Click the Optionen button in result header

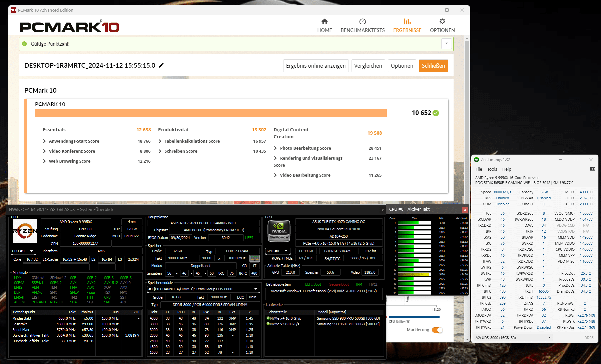tap(402, 66)
